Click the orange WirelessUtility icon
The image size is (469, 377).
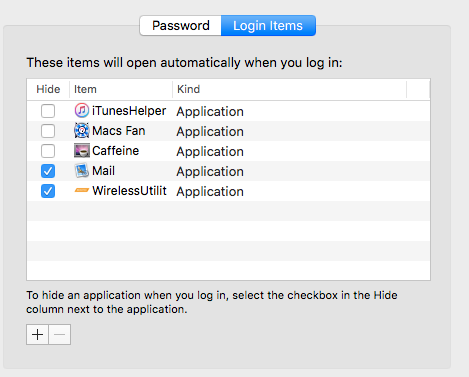click(x=82, y=190)
